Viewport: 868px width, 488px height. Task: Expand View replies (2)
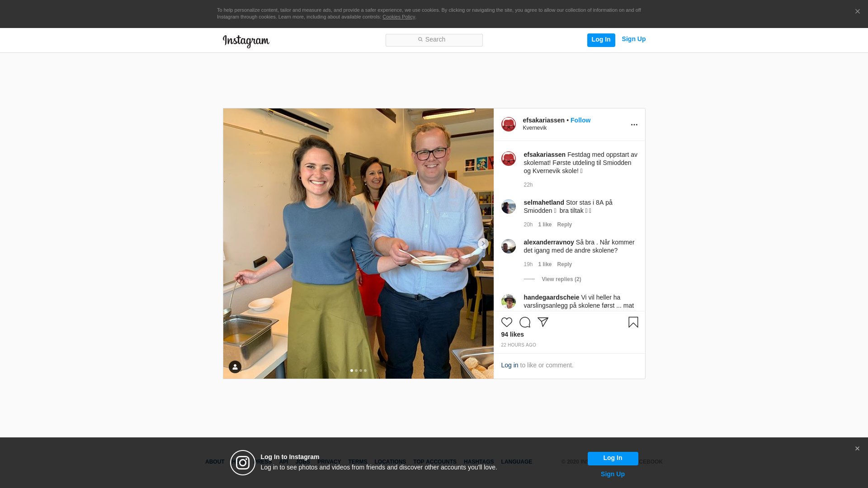point(561,279)
